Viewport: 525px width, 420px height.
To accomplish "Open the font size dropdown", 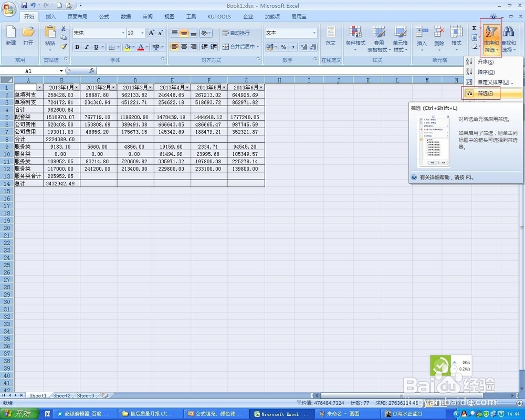I will (x=142, y=33).
